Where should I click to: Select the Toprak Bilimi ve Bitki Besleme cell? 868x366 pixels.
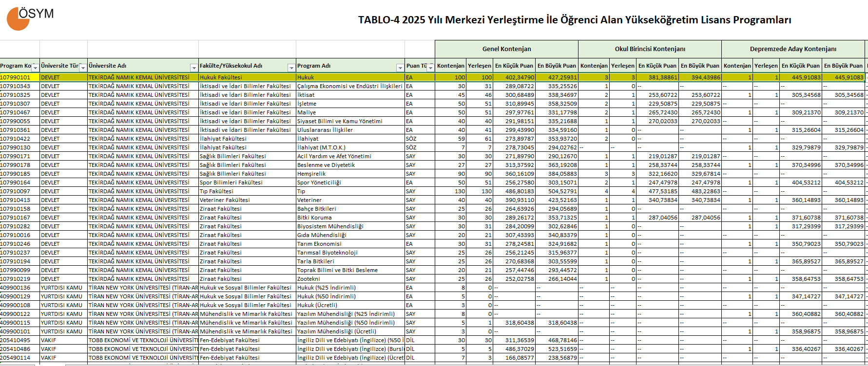click(x=350, y=270)
